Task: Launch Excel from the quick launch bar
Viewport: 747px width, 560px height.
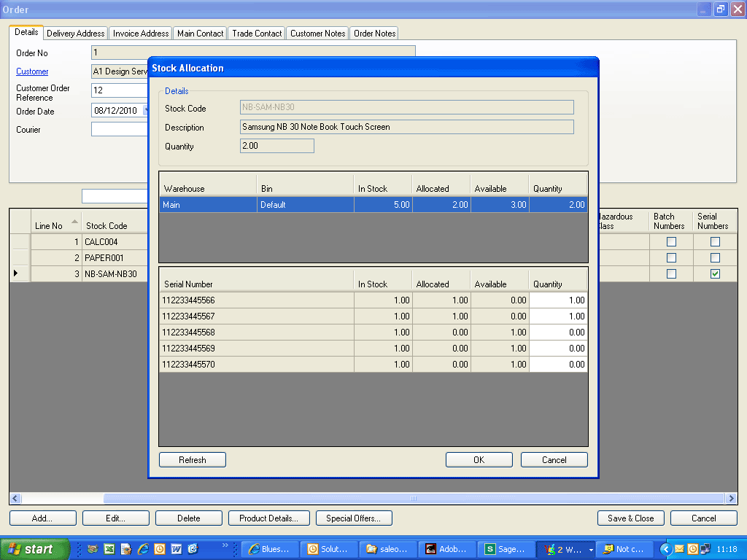Action: 109,549
